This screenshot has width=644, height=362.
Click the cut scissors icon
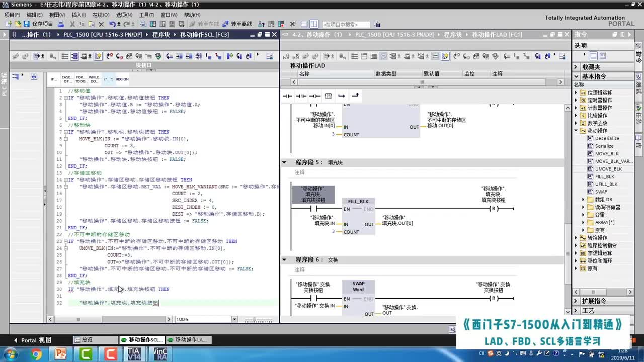coord(72,24)
